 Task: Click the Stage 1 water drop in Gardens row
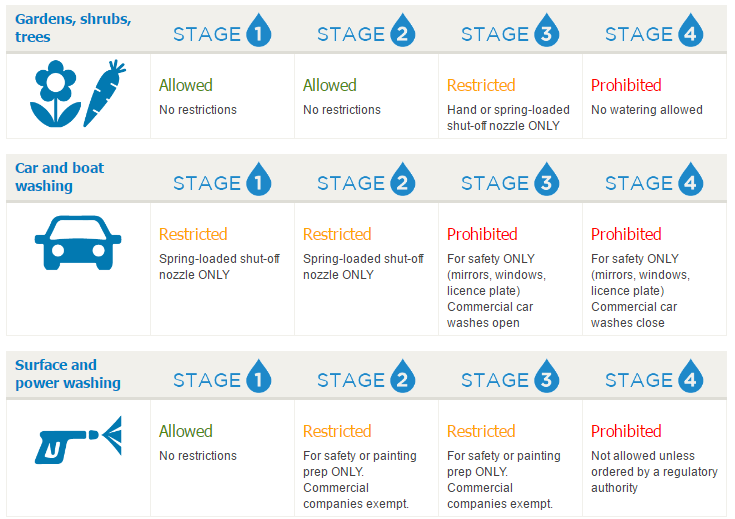pyautogui.click(x=259, y=30)
